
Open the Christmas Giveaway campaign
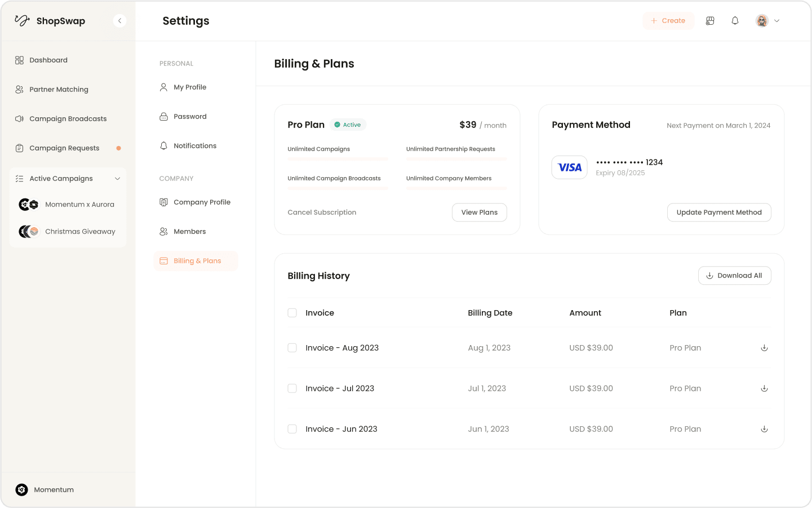click(x=80, y=231)
